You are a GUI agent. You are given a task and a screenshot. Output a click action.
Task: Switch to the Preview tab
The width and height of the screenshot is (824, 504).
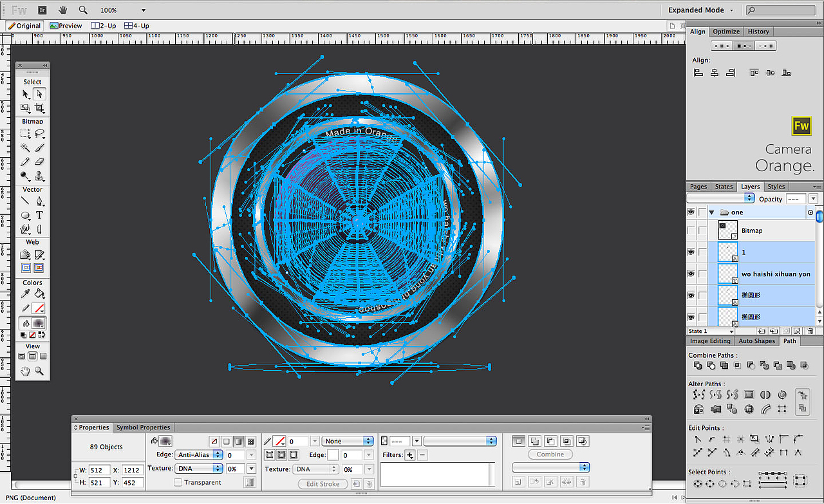point(66,26)
